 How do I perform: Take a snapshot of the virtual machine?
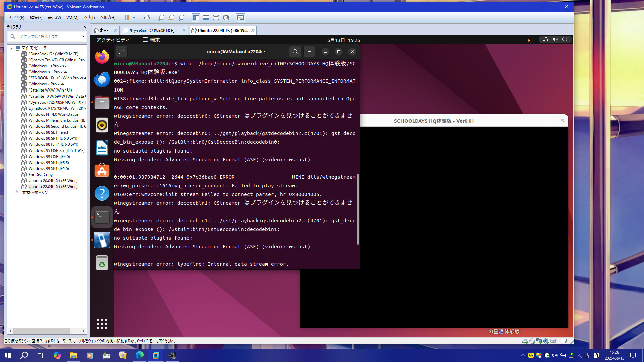pos(161,18)
